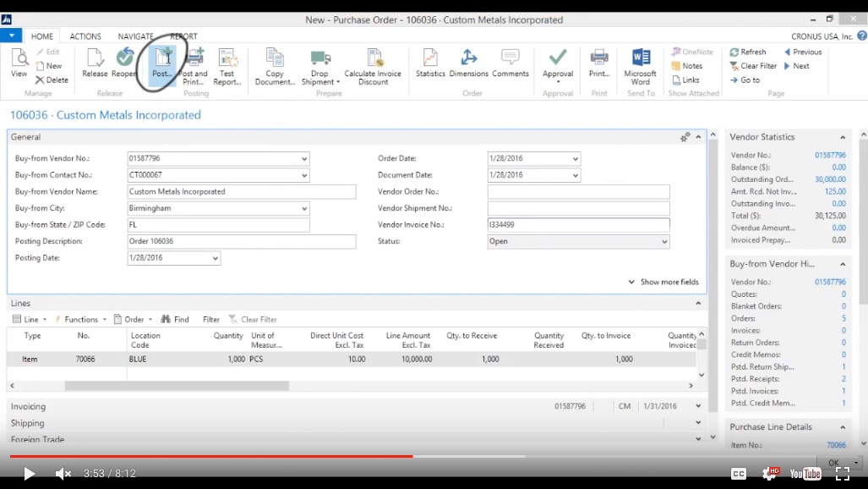The image size is (868, 489).
Task: Click the video progress bar
Action: click(413, 456)
